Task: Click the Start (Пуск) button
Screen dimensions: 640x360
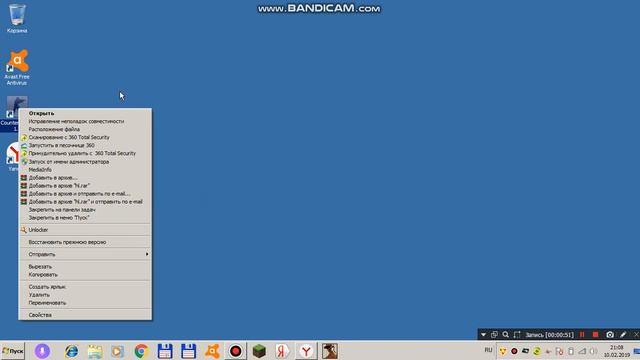Action: pyautogui.click(x=13, y=351)
